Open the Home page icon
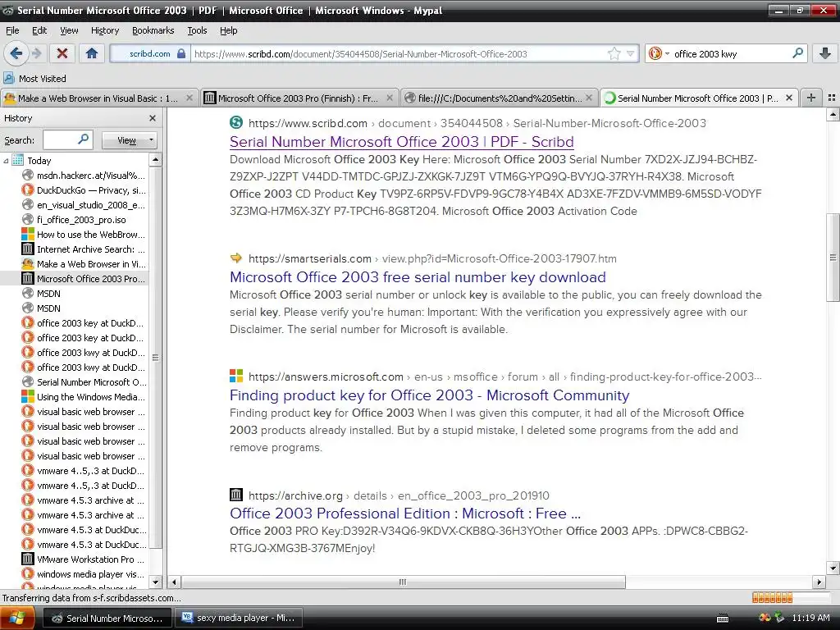840x630 pixels. [92, 53]
